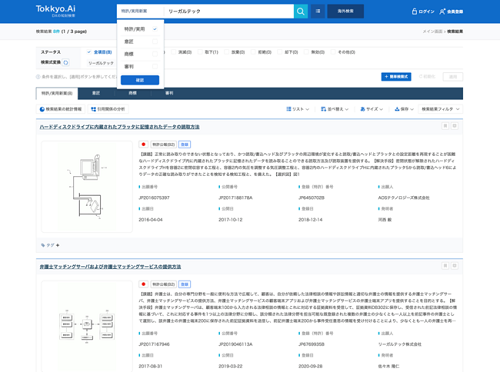Image resolution: width=500 pixels, height=372 pixels.
Task: Toggle the 取下(1) status checkbox
Action: tap(200, 52)
